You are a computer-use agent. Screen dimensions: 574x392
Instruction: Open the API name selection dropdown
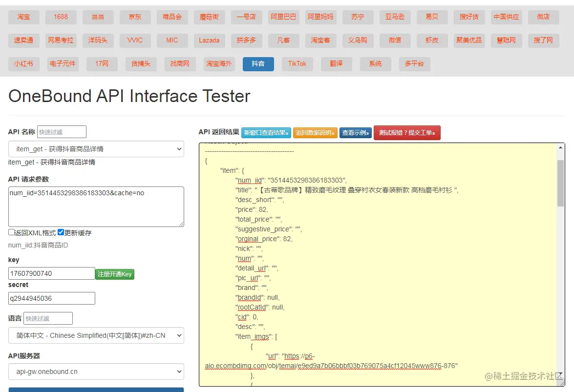(96, 149)
